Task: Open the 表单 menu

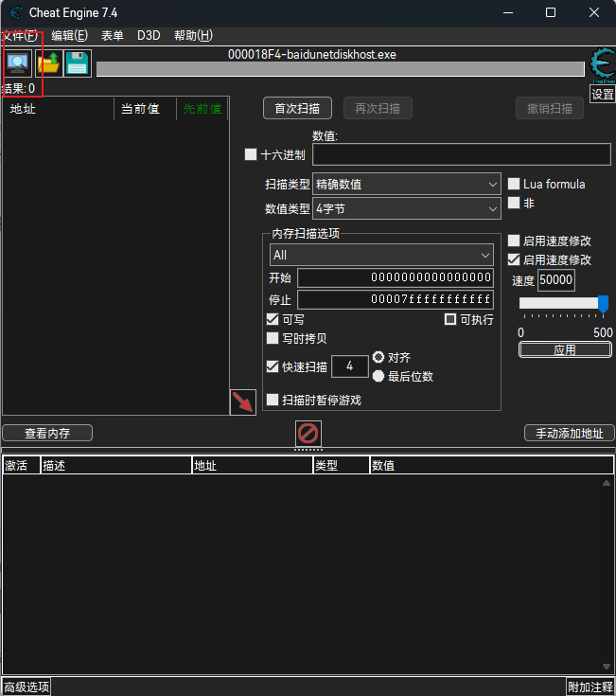Action: point(113,36)
